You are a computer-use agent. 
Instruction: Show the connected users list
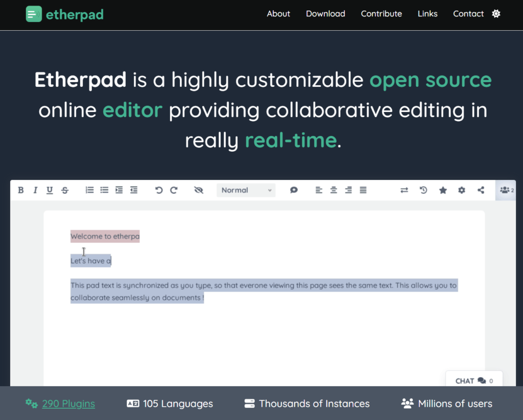click(x=506, y=190)
